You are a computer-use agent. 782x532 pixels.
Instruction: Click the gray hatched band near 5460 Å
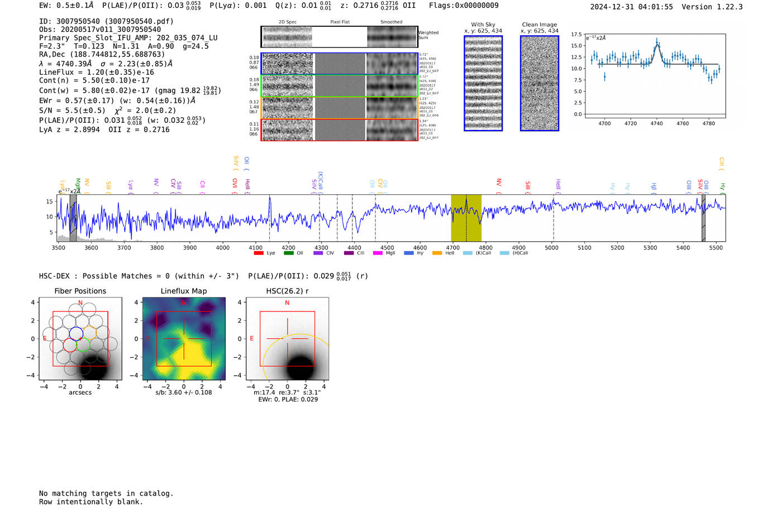[x=703, y=218]
